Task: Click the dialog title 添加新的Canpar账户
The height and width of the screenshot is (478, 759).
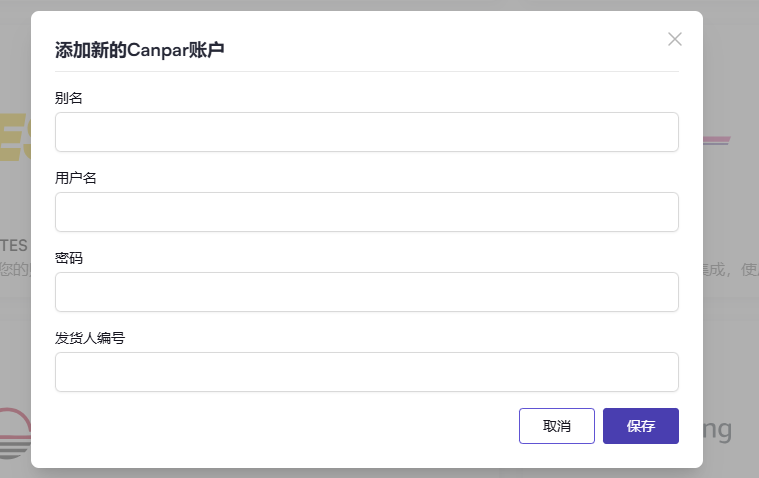Action: (x=139, y=50)
